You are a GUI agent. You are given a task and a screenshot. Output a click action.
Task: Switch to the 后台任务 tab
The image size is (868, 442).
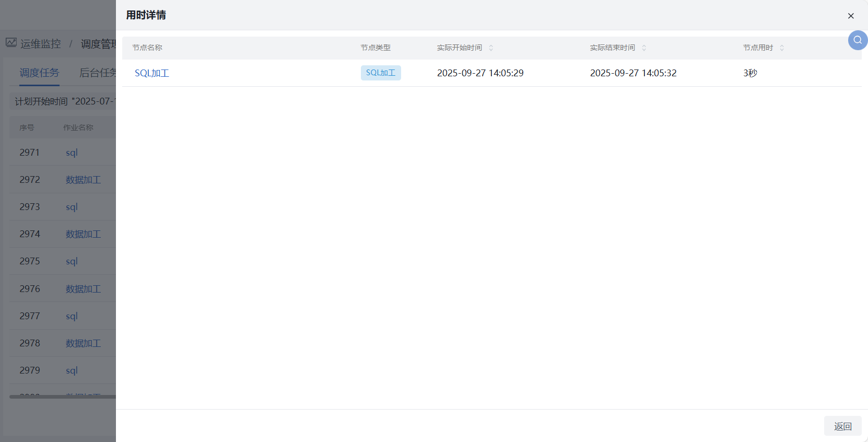pos(97,73)
